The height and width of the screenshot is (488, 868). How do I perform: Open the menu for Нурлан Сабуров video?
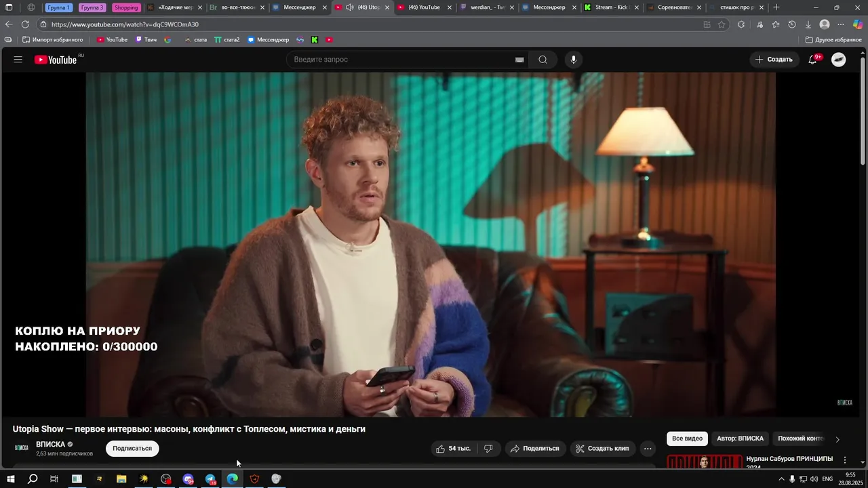[x=845, y=460]
